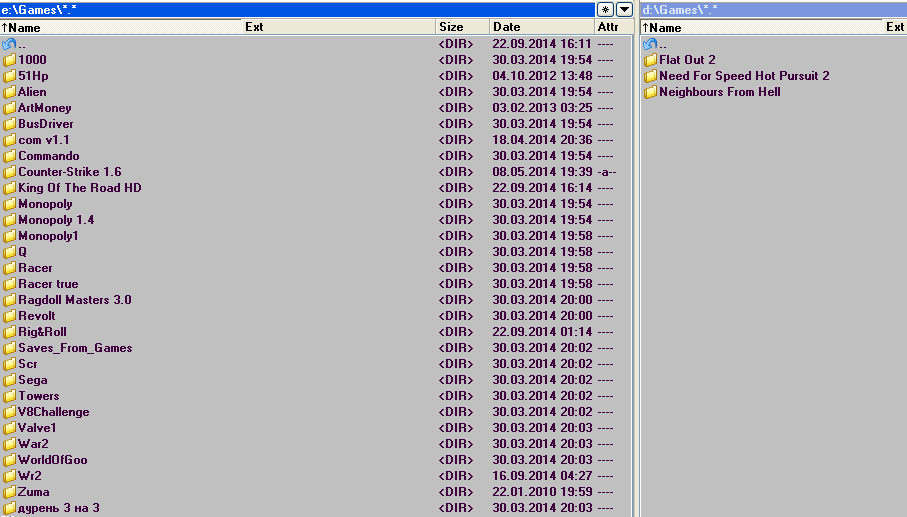
Task: Click date 08.05.2014 19:39
Action: pos(542,172)
